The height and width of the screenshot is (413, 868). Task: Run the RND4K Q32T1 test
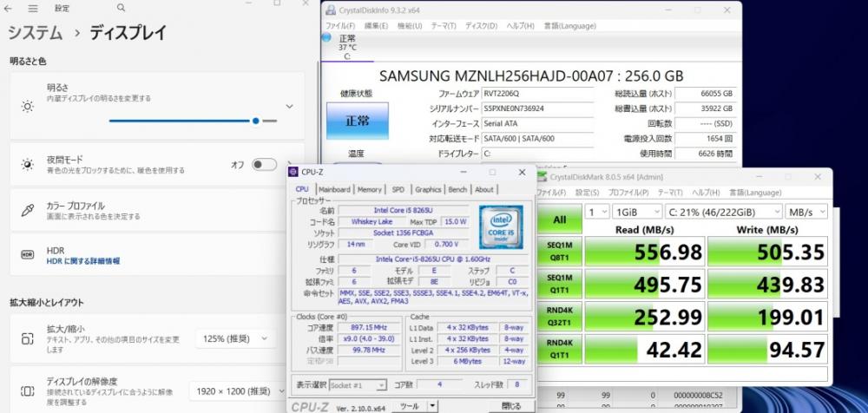560,318
